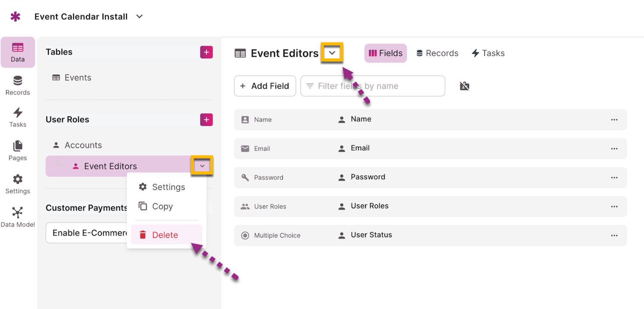
Task: Expand dropdown next to Event Editors heading
Action: pyautogui.click(x=332, y=53)
